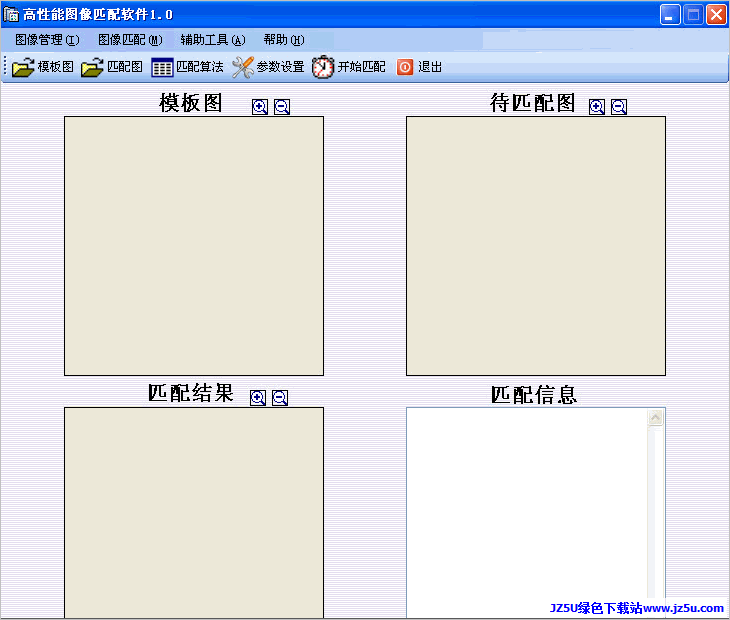730x620 pixels.
Task: Zoom out on the 待匹配图 panel
Action: point(619,107)
